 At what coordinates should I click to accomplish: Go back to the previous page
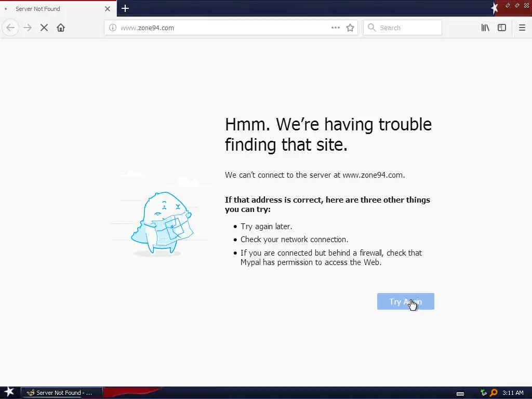point(10,28)
